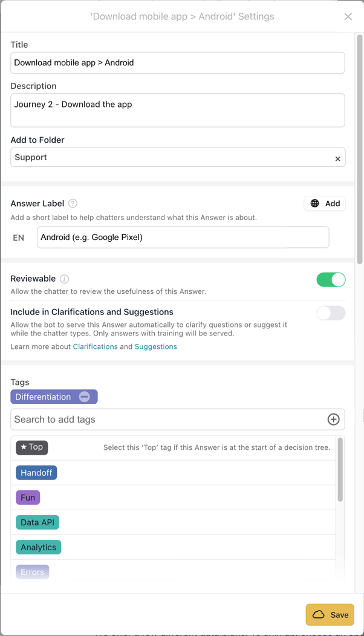
Task: Open the Suggestions help link
Action: tap(155, 346)
